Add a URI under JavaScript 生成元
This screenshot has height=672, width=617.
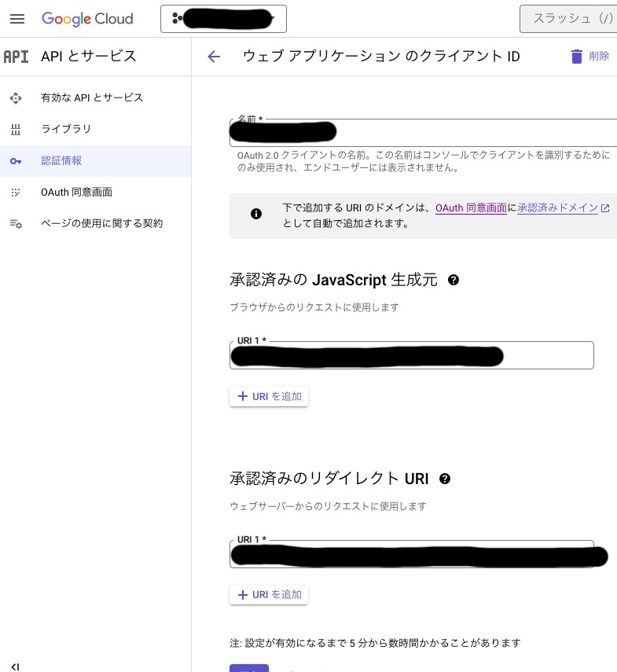(269, 396)
